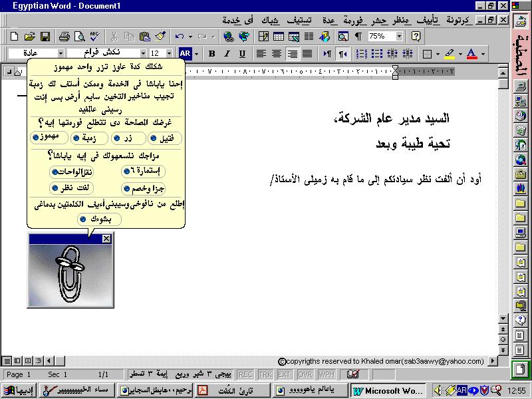Choose the جزا وخصم option
Screen dimensions: 532x399
(143, 188)
